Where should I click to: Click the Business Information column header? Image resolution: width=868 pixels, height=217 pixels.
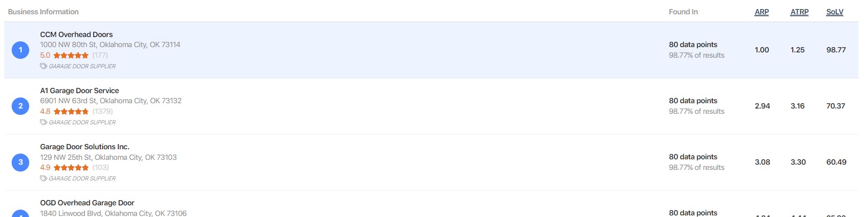click(43, 12)
